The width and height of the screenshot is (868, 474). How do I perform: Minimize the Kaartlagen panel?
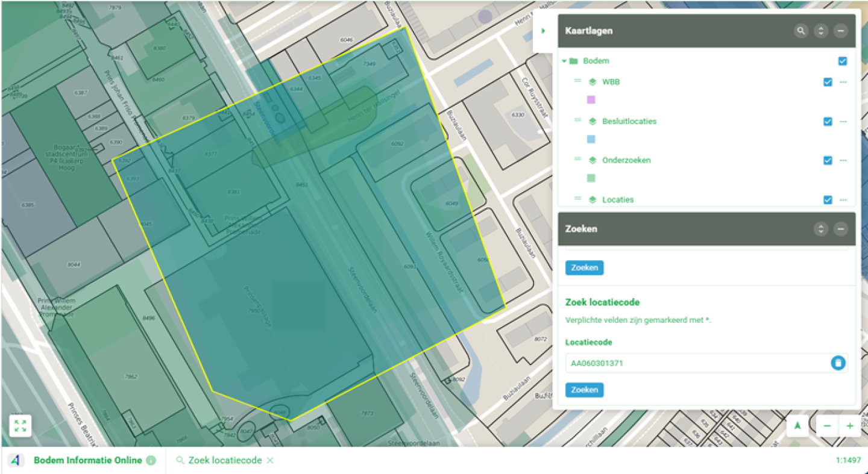click(x=841, y=31)
